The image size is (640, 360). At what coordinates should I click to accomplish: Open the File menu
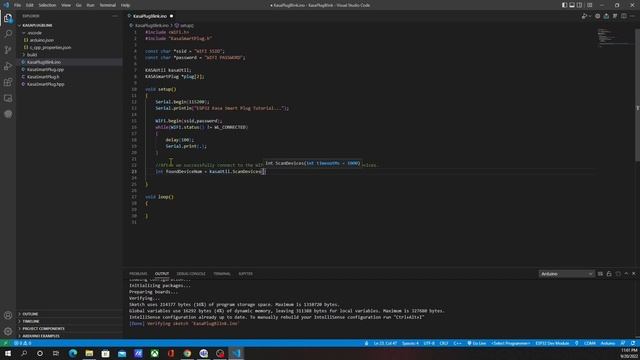tap(18, 5)
